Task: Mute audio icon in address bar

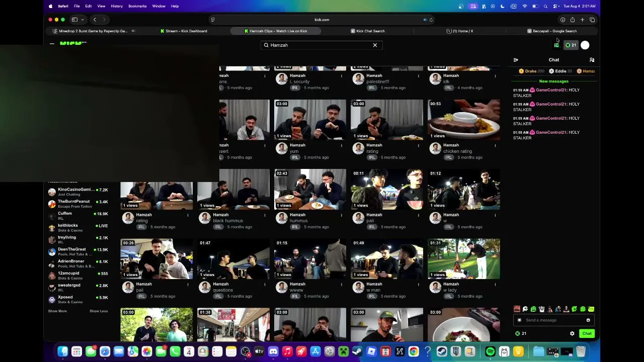Action: pos(425,20)
